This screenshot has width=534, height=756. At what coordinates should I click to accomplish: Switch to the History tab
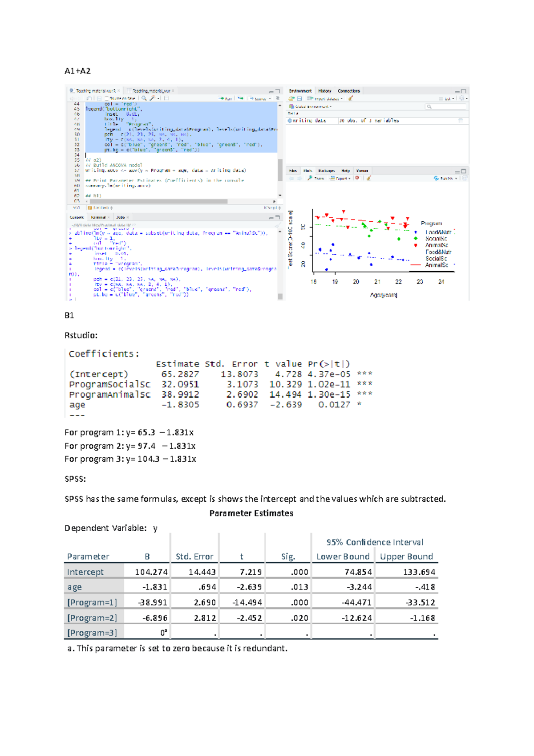tap(325, 91)
